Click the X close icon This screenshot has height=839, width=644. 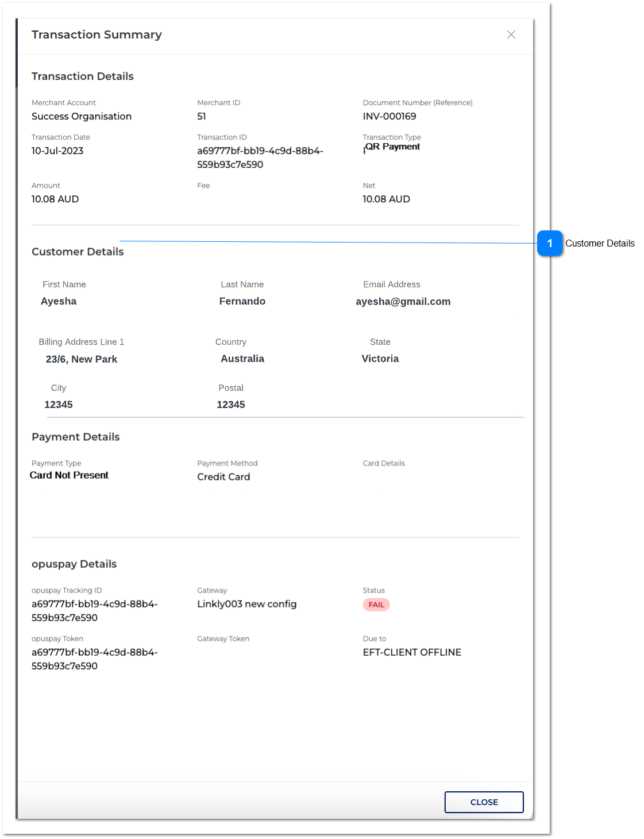pos(511,34)
